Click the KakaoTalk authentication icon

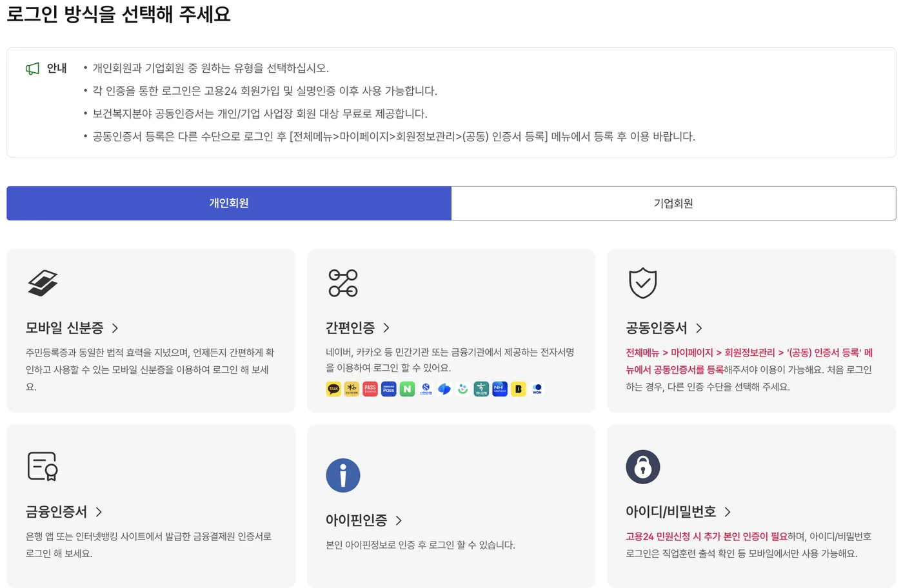click(333, 389)
